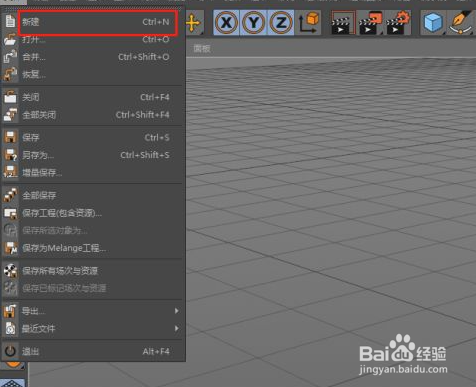Click the floppy disk icon beside 保存
This screenshot has height=387, width=476.
pos(10,137)
